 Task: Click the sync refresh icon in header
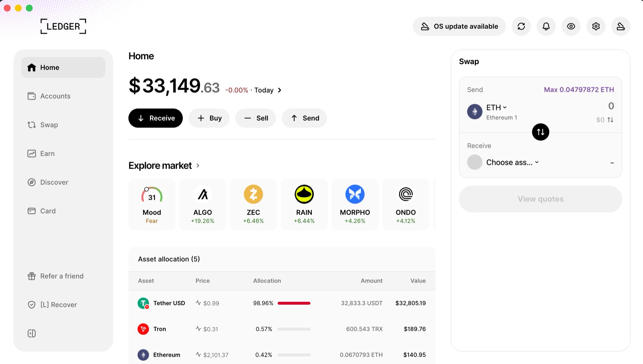click(521, 26)
